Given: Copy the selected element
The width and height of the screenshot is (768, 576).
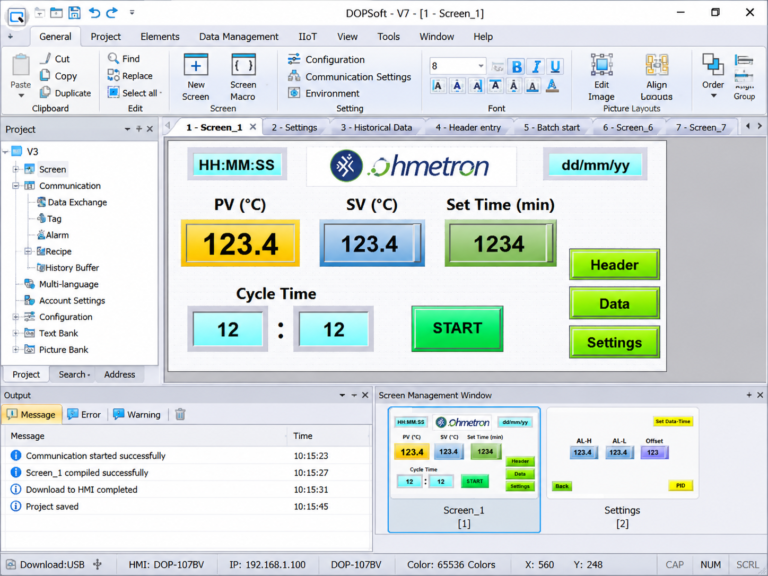Looking at the screenshot, I should [58, 76].
